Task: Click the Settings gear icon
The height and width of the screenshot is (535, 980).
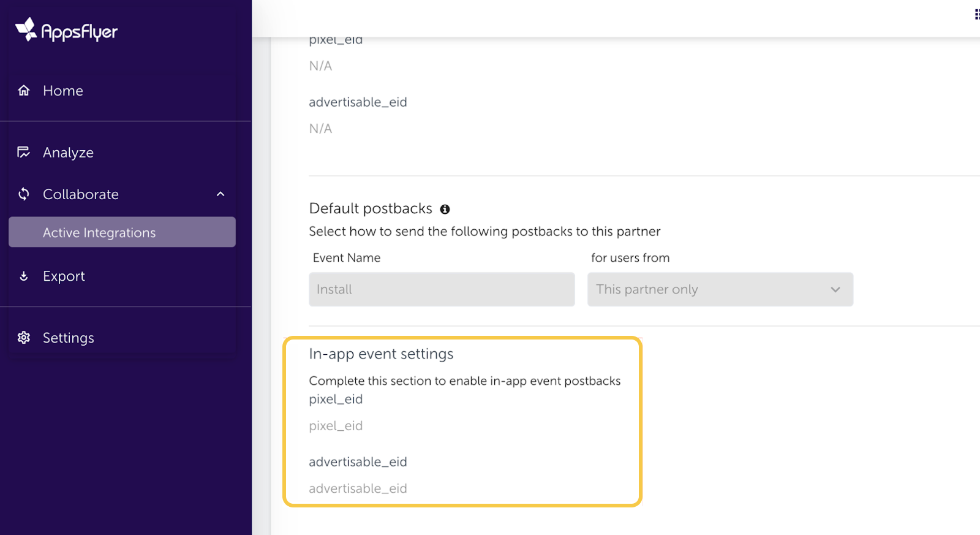Action: [x=24, y=338]
